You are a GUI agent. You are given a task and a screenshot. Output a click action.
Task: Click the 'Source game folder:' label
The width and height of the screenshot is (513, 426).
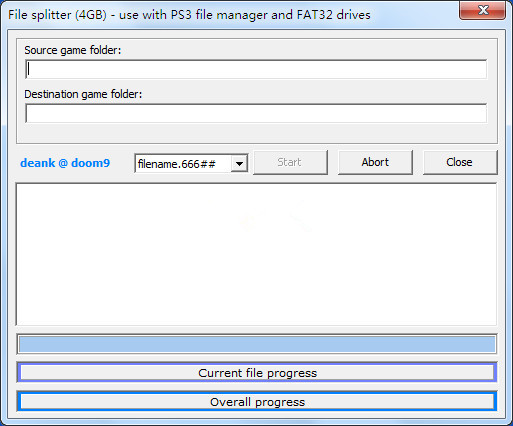[x=73, y=50]
